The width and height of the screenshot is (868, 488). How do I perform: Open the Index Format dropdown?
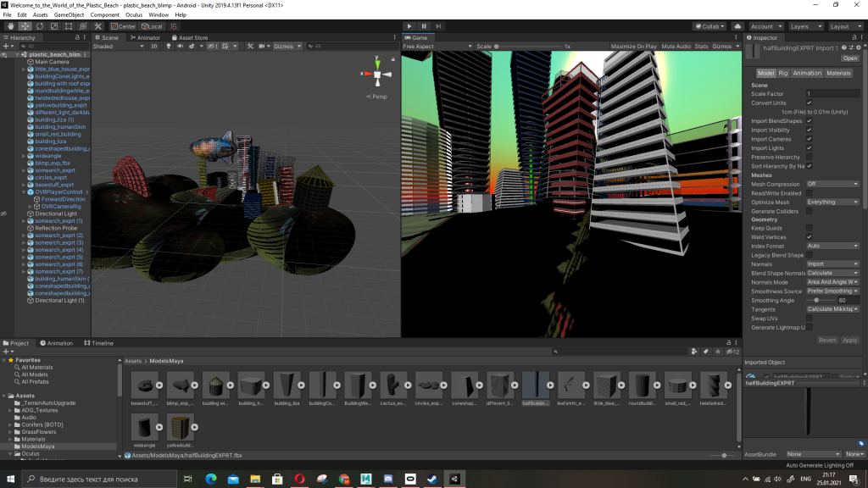tap(832, 246)
